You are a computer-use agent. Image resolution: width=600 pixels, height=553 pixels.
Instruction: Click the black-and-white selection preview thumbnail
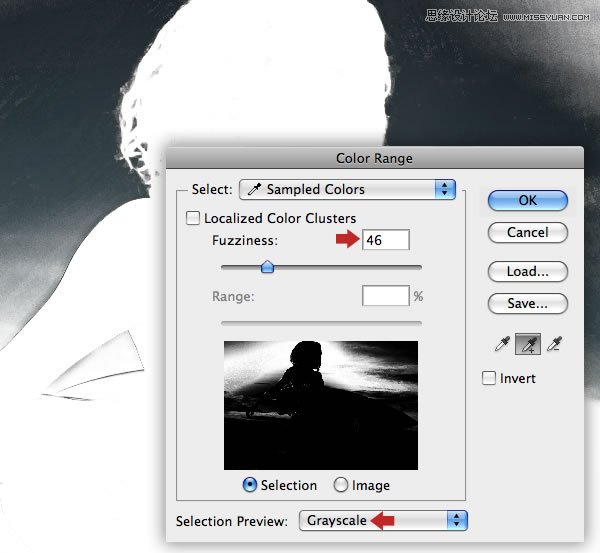[321, 404]
